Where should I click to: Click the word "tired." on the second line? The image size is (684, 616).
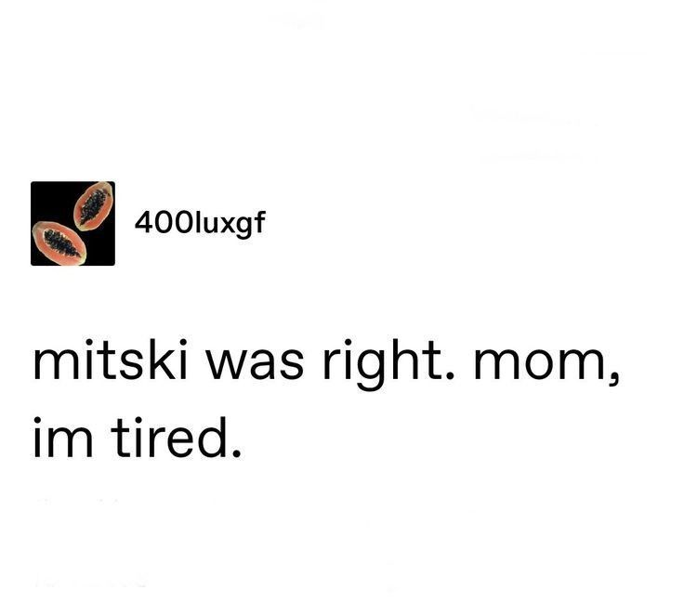(x=177, y=437)
